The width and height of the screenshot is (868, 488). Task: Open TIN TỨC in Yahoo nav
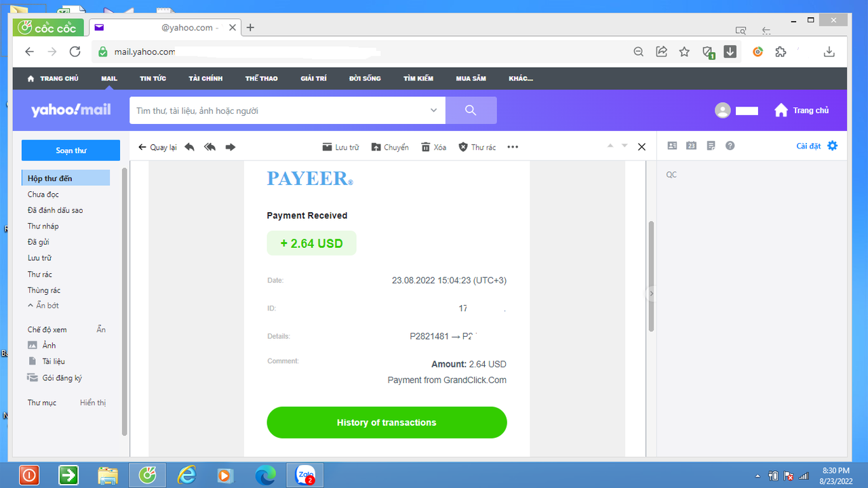[x=153, y=79]
